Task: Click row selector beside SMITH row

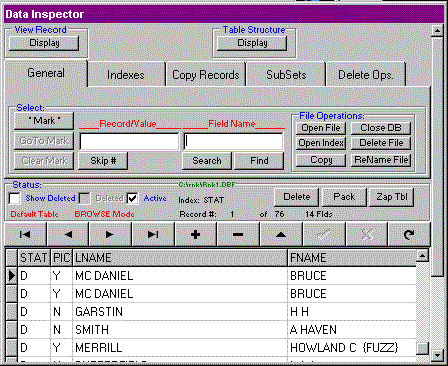Action: 12,330
